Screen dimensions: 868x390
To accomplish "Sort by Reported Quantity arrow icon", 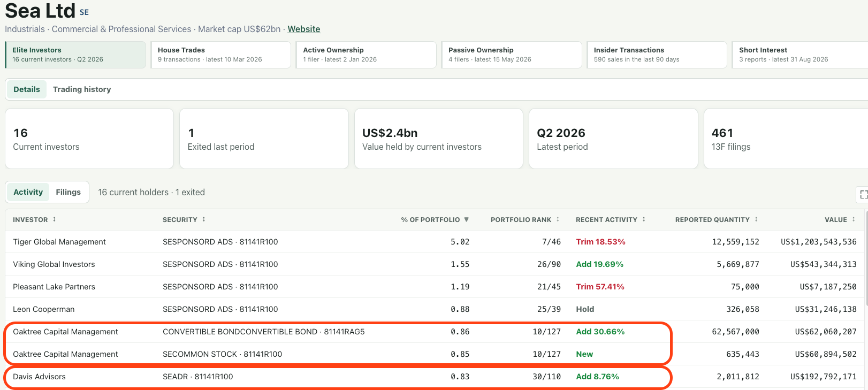I will (756, 219).
